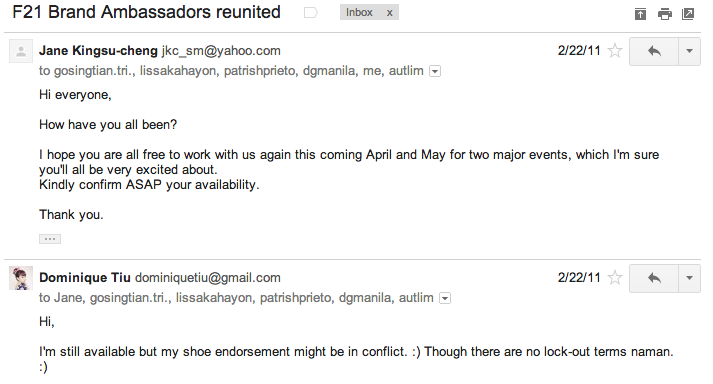Show details arrow after Dominique's recipient list
Screen dimensions: 713x384
point(445,298)
